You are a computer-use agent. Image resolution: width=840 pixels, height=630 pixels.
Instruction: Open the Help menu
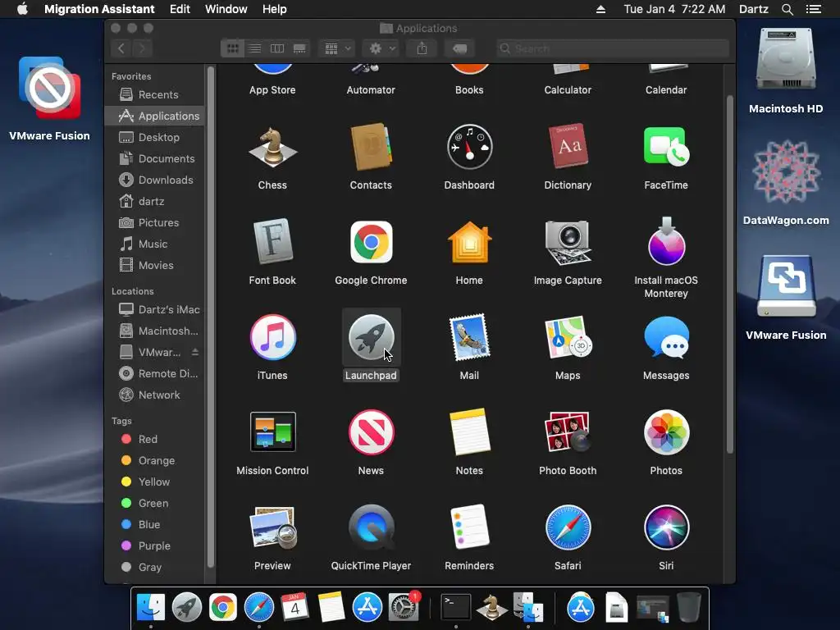point(274,9)
